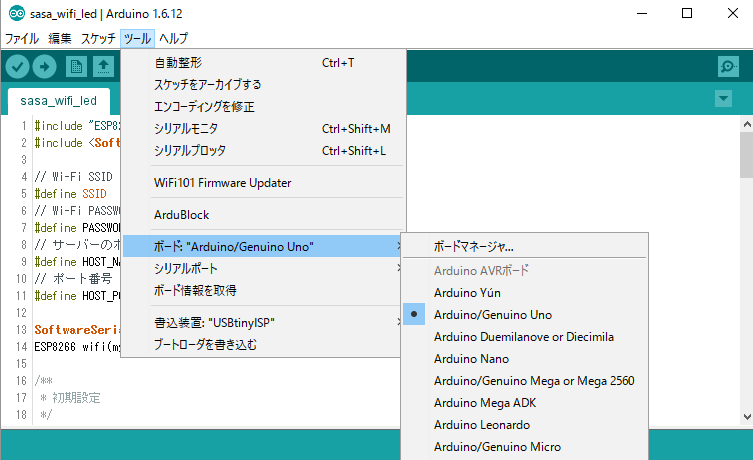
Task: Click line 1 starting with #include "ESP8
Action: (x=77, y=126)
